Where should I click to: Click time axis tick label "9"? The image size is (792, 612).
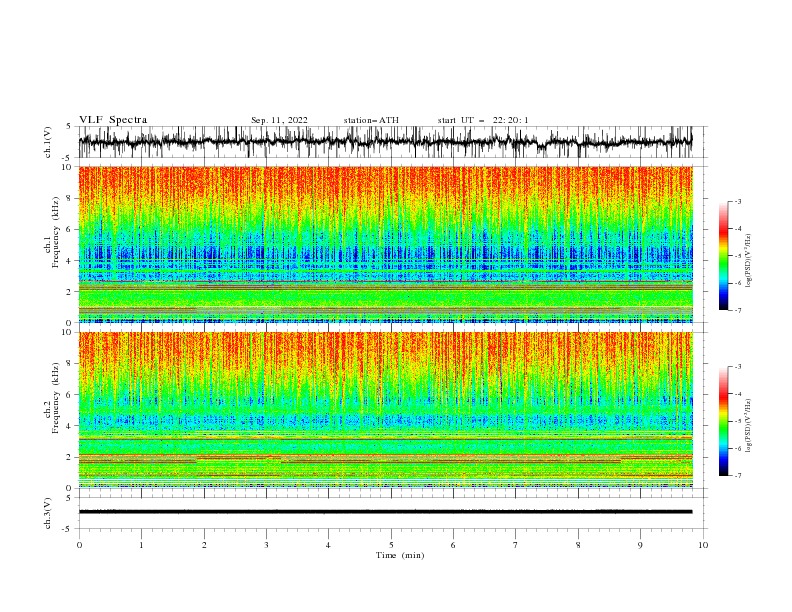tap(640, 545)
